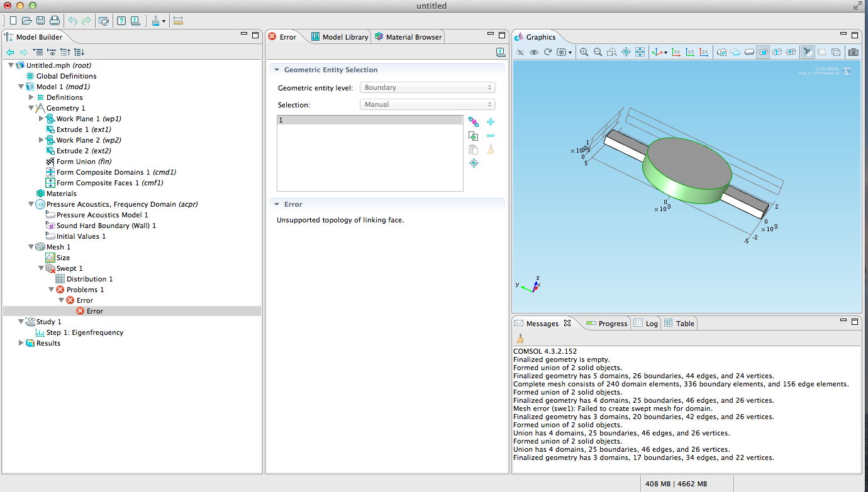Switch to the xy view in Graphics

pyautogui.click(x=676, y=52)
